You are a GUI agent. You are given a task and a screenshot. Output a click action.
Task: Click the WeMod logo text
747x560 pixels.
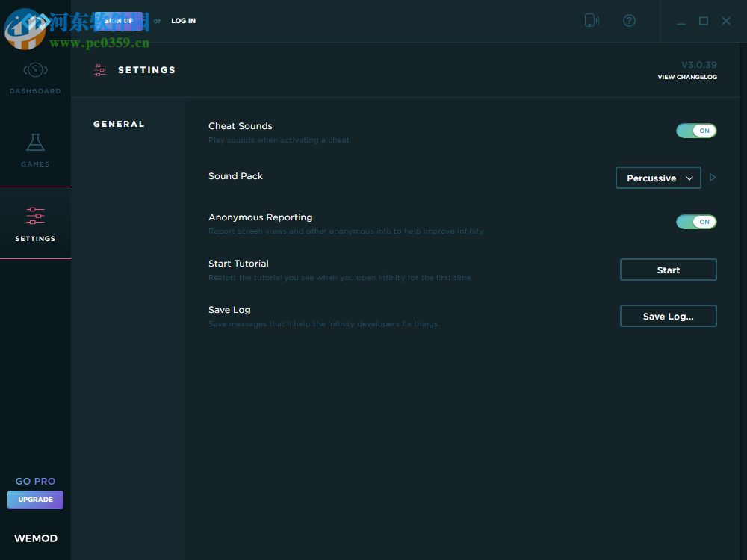[x=36, y=538]
